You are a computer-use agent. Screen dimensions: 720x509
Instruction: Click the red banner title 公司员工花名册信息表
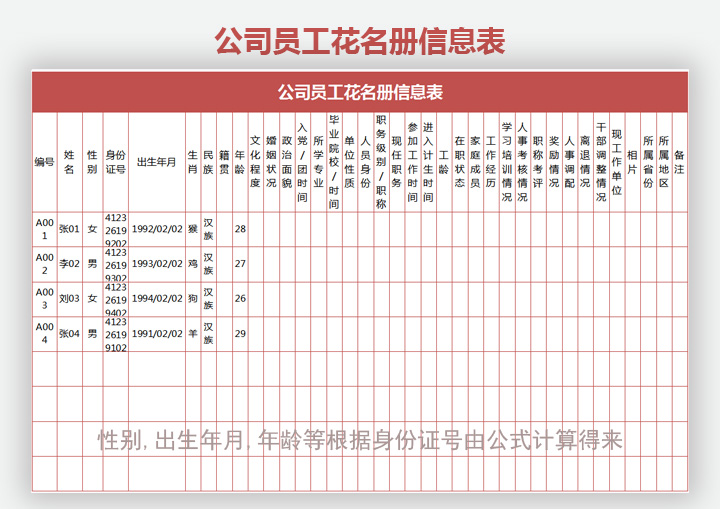click(360, 92)
